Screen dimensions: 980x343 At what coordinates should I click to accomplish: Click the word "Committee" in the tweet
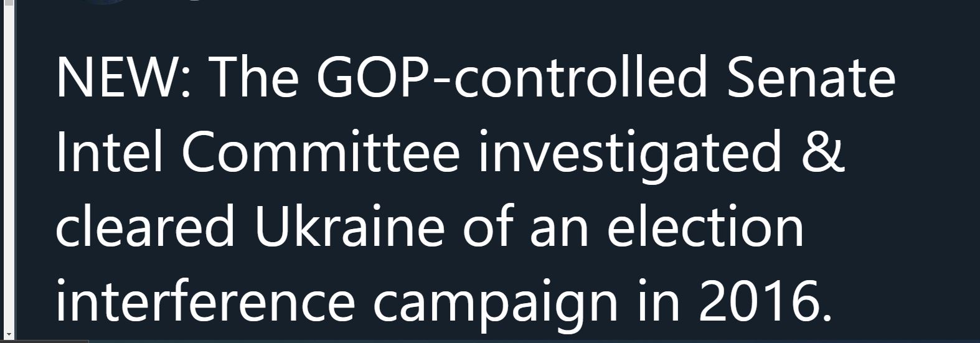tap(321, 152)
